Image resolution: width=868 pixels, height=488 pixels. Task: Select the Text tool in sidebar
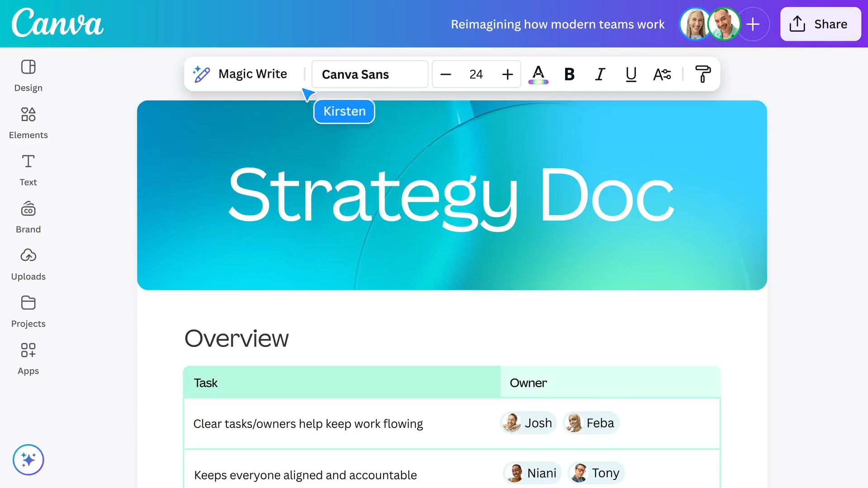(28, 169)
